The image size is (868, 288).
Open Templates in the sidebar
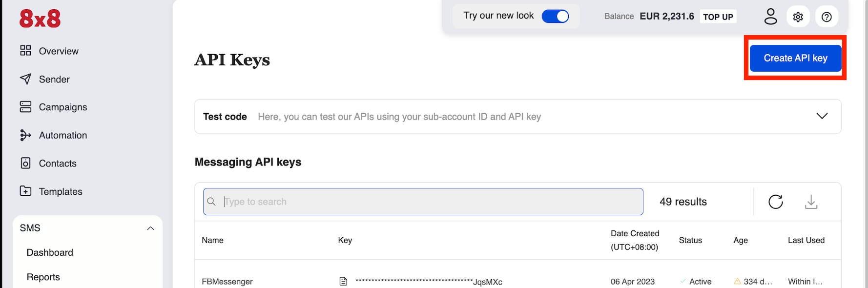61,192
